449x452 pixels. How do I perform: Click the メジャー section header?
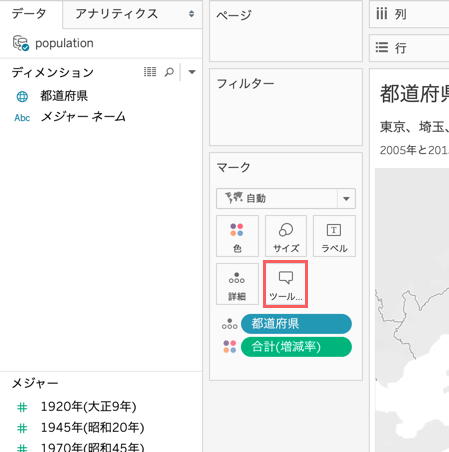35,383
